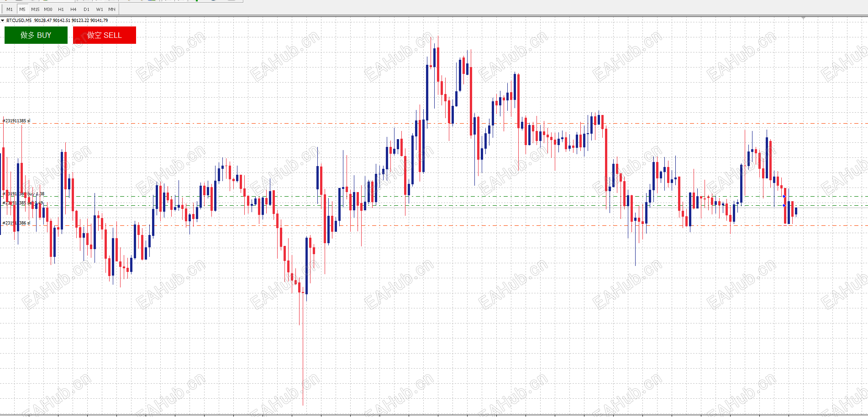This screenshot has height=417, width=868.
Task: Click the gray chart shift triangle marker
Action: (x=803, y=18)
